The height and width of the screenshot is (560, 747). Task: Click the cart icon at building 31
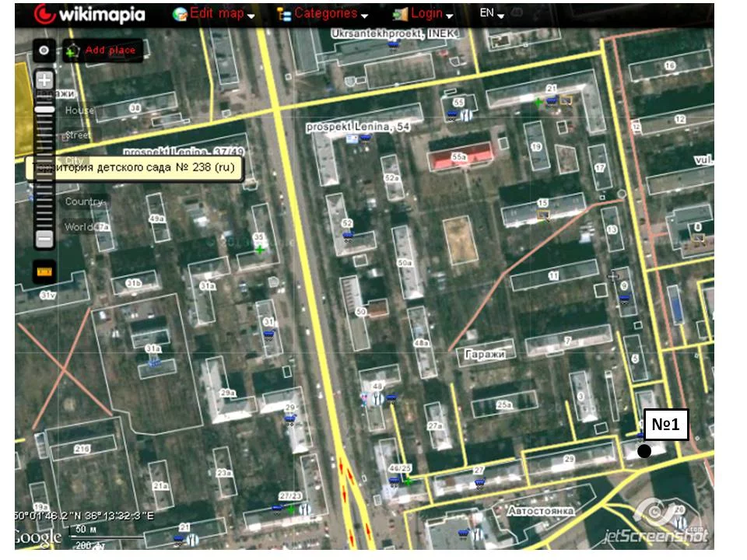269,334
